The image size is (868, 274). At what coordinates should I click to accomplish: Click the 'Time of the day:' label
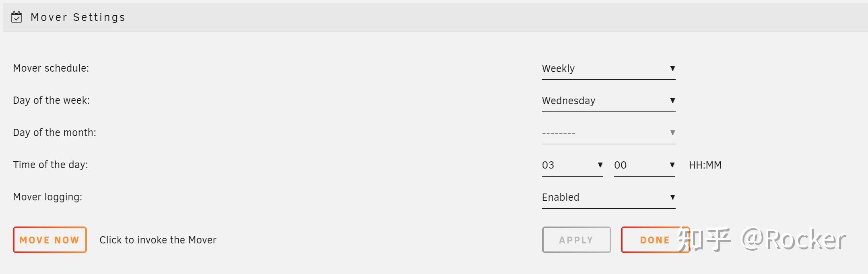pos(50,165)
